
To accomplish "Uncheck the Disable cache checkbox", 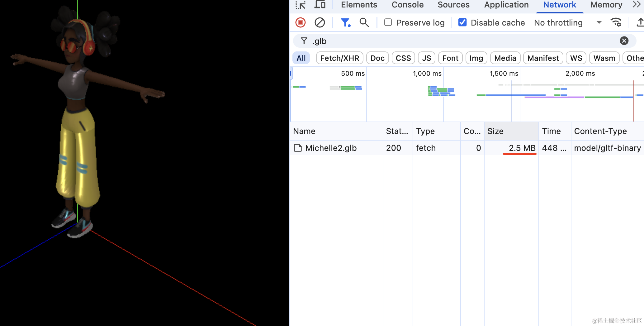I will tap(462, 22).
